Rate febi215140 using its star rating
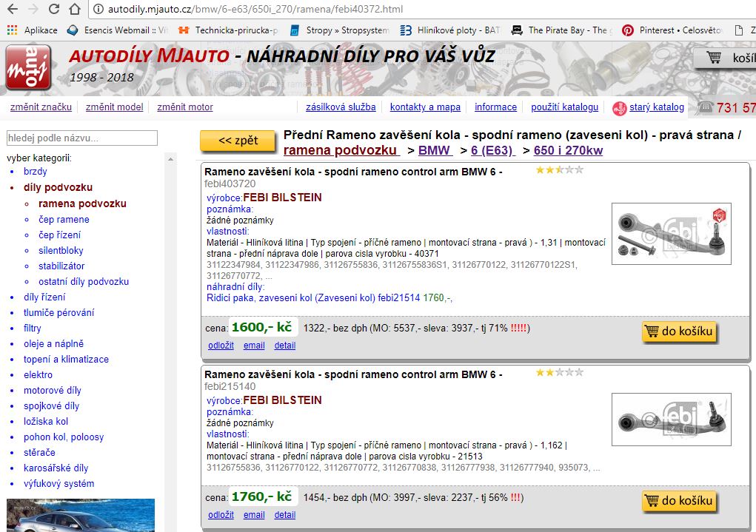Viewport: 756px width, 532px height. tap(559, 372)
